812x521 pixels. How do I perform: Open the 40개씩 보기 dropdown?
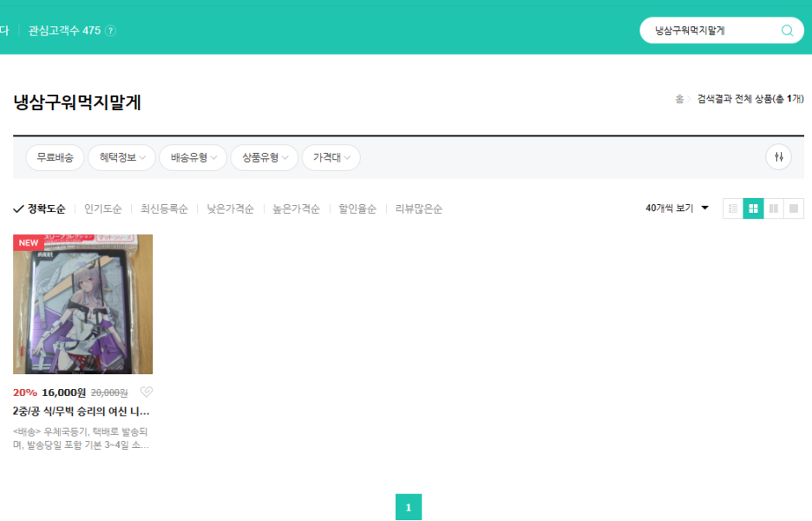pyautogui.click(x=677, y=208)
